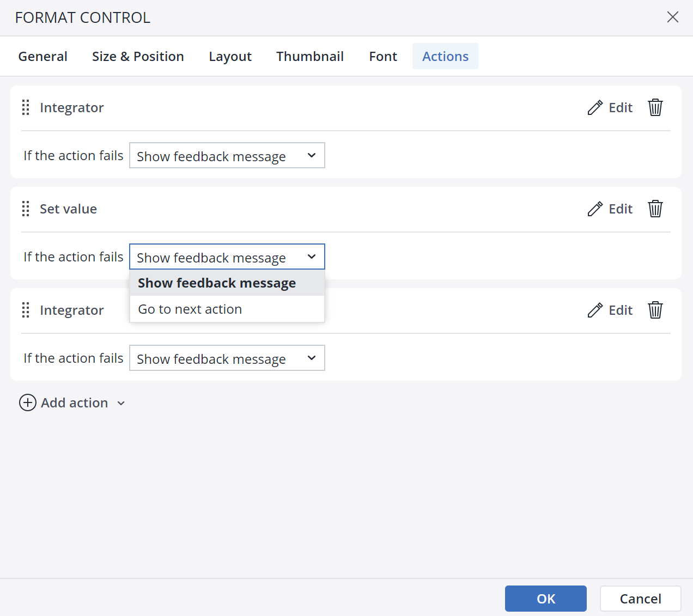The image size is (693, 616).
Task: Go to the Thumbnail tab
Action: pos(309,57)
